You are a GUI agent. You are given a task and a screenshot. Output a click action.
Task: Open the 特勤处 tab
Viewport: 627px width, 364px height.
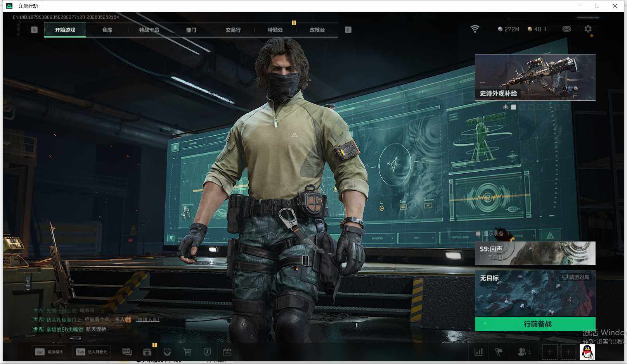275,30
